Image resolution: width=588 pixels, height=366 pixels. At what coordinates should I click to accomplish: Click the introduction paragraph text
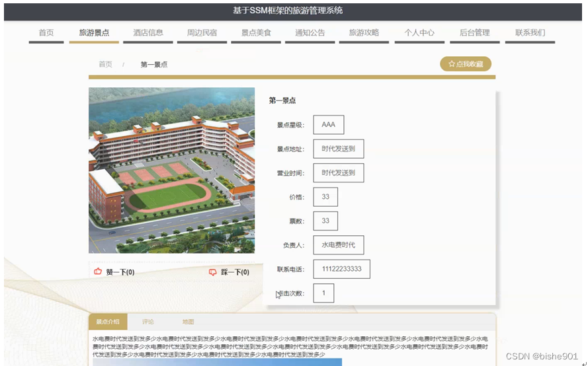pyautogui.click(x=290, y=347)
